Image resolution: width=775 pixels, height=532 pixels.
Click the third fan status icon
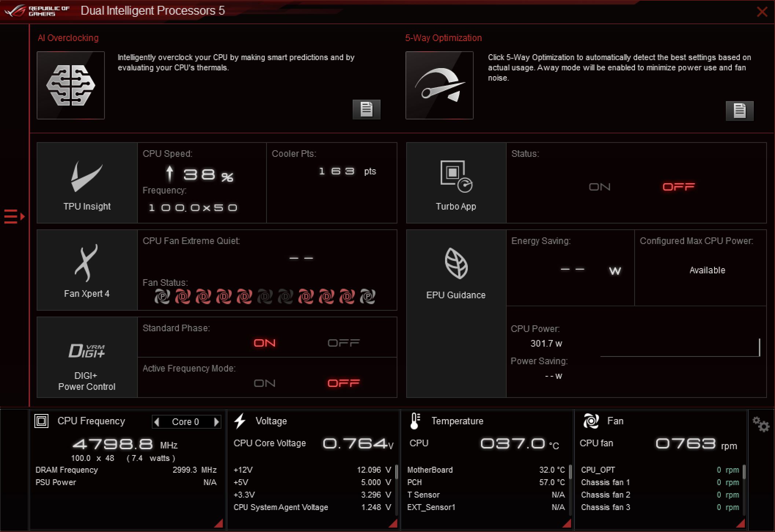tap(203, 296)
